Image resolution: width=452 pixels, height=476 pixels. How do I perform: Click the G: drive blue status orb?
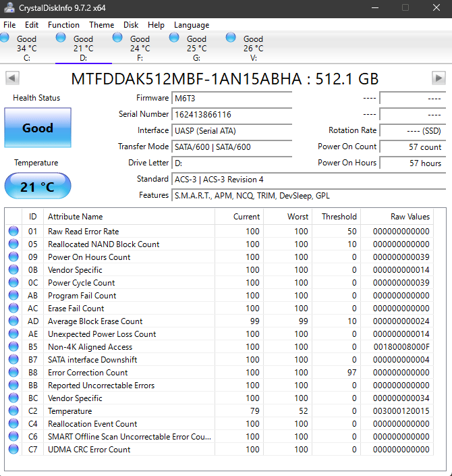pos(174,37)
